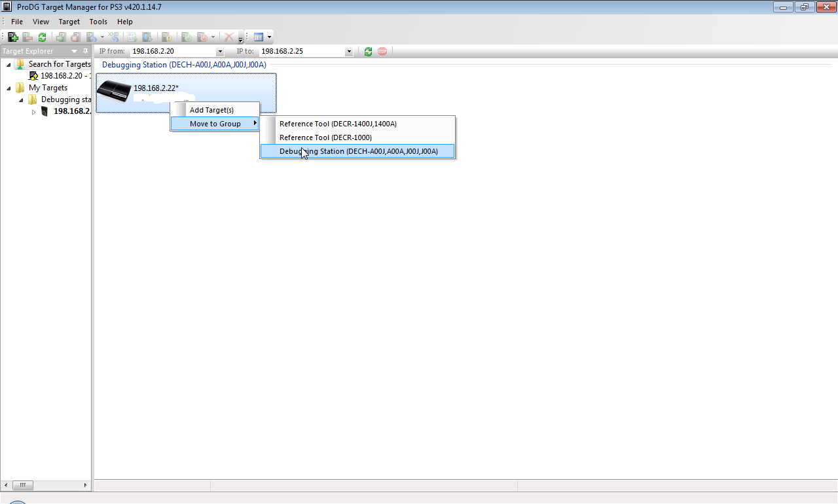Screen dimensions: 838x504
Task: Expand the bold 198.168.2 target node
Action: 33,112
